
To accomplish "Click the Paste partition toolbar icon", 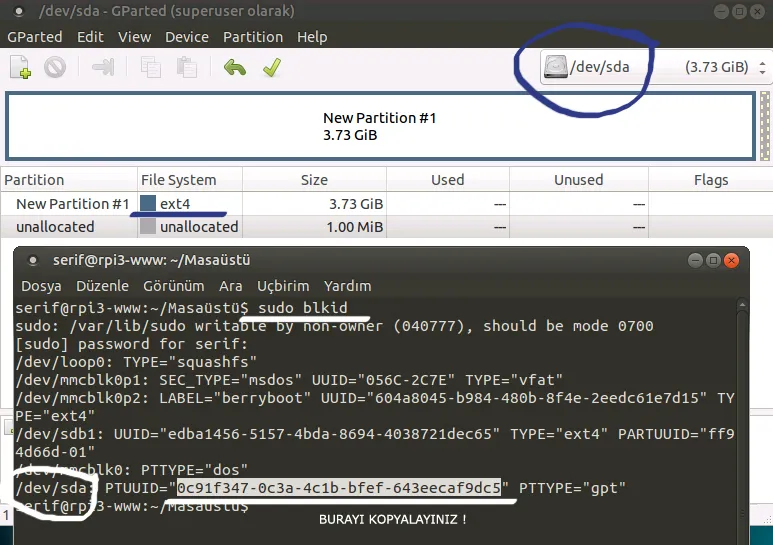I will [x=186, y=68].
